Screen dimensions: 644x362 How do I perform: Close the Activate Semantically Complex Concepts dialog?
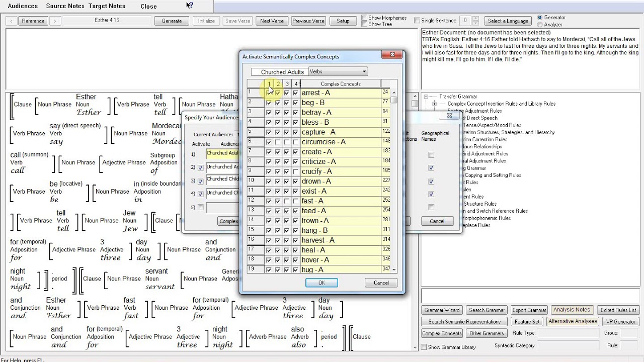[x=391, y=55]
